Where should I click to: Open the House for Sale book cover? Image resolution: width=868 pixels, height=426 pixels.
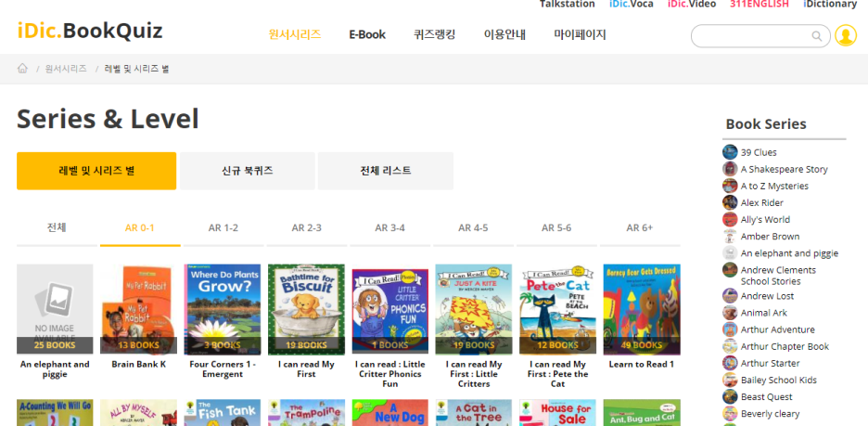click(x=557, y=413)
